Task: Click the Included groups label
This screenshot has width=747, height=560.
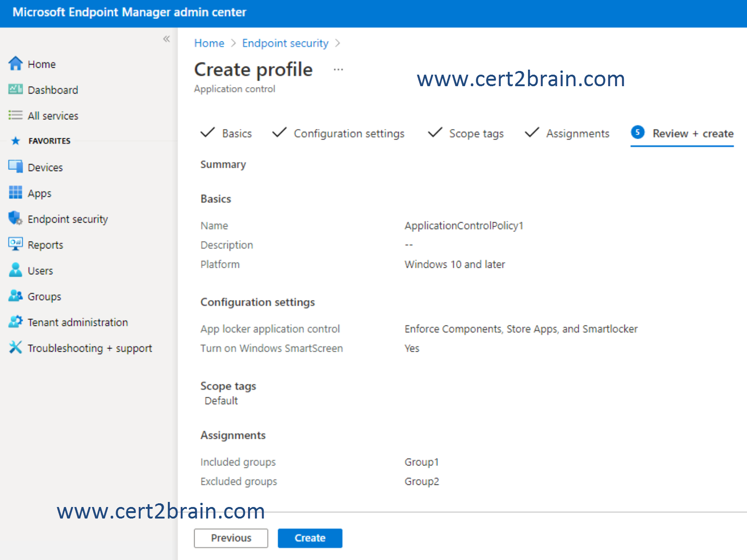Action: coord(238,462)
